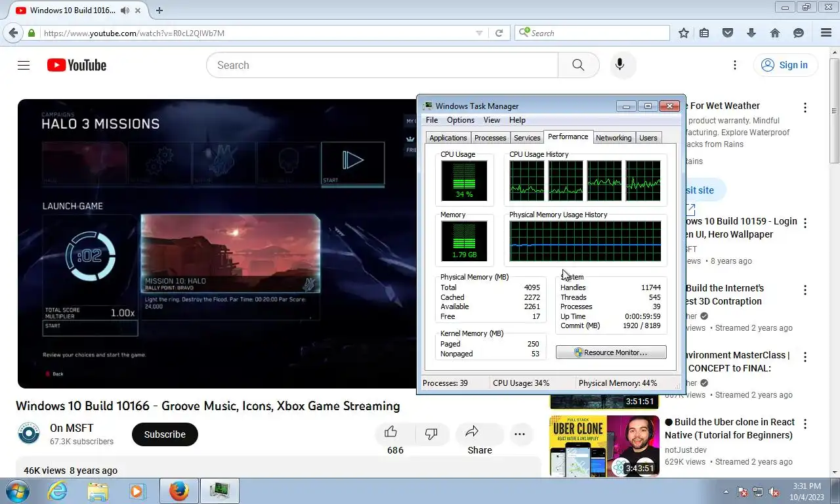Image resolution: width=840 pixels, height=504 pixels.
Task: Click the Pocket icon in Firefox toolbar
Action: click(x=727, y=33)
